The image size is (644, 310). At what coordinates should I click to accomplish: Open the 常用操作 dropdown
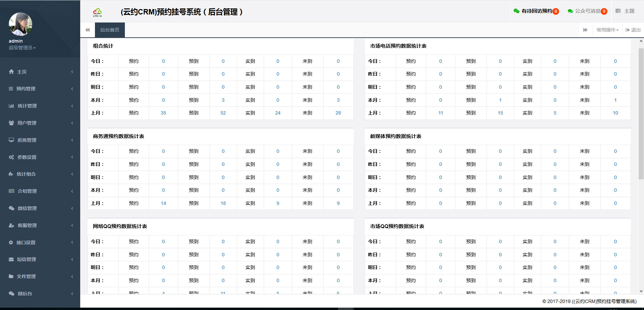click(607, 30)
